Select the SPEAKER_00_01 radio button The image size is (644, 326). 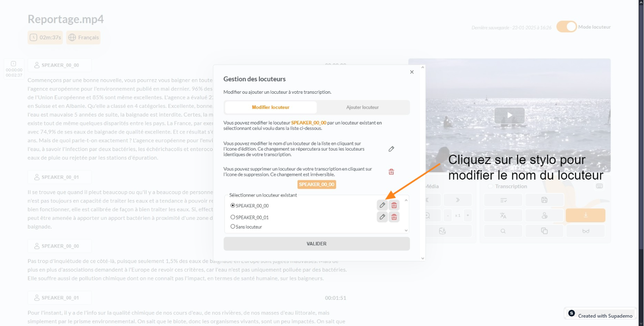233,217
